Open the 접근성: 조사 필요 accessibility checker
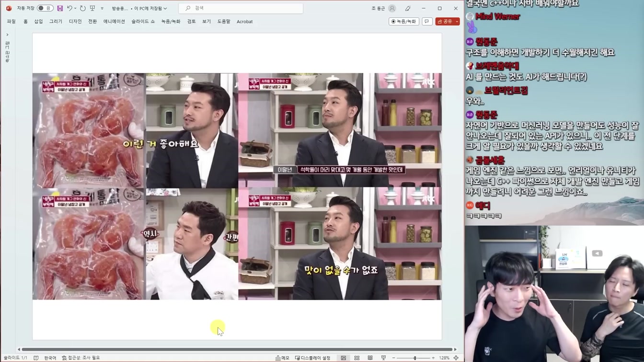The width and height of the screenshot is (644, 362). 80,358
